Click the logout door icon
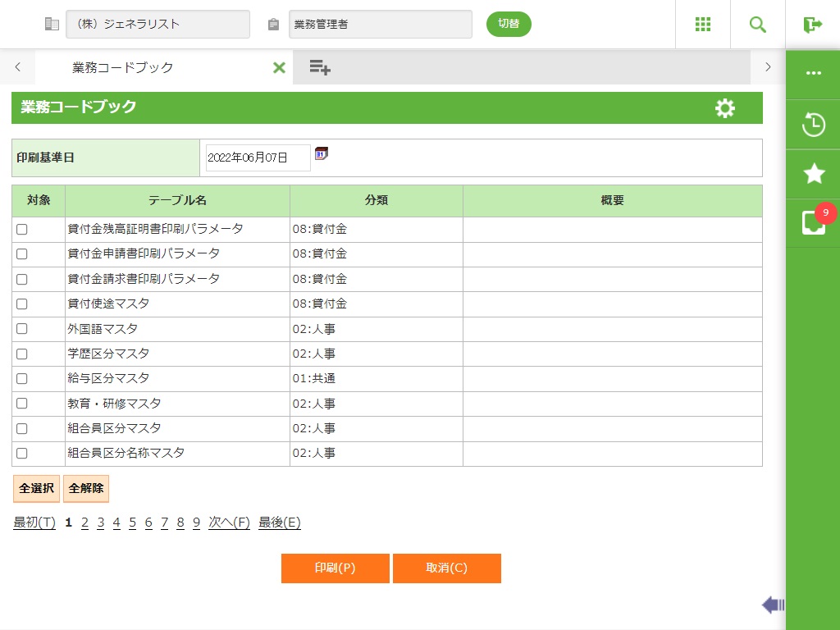The height and width of the screenshot is (630, 840). [812, 25]
